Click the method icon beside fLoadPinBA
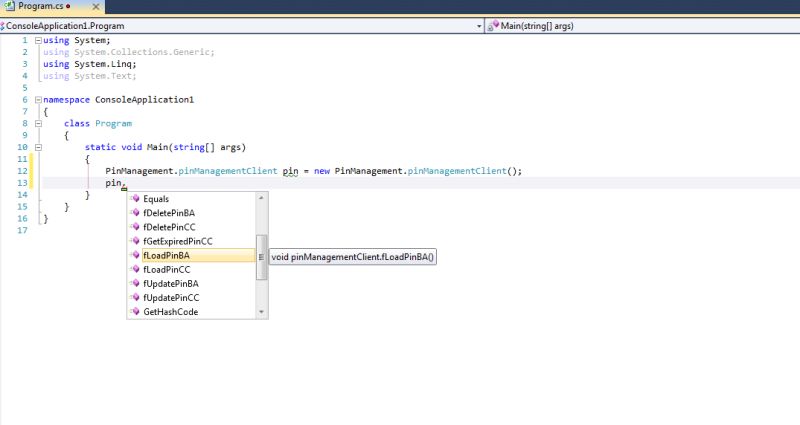The height and width of the screenshot is (425, 800). [x=135, y=255]
